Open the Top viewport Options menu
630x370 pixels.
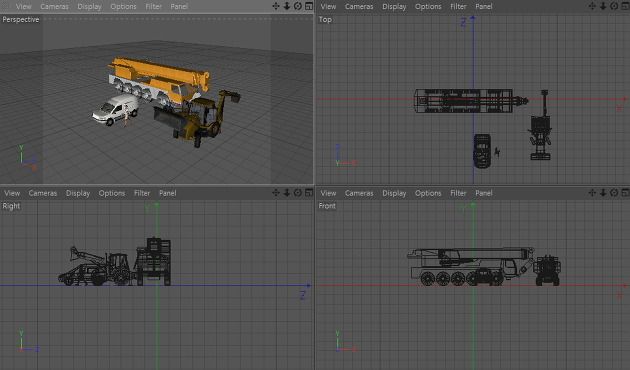pyautogui.click(x=428, y=6)
